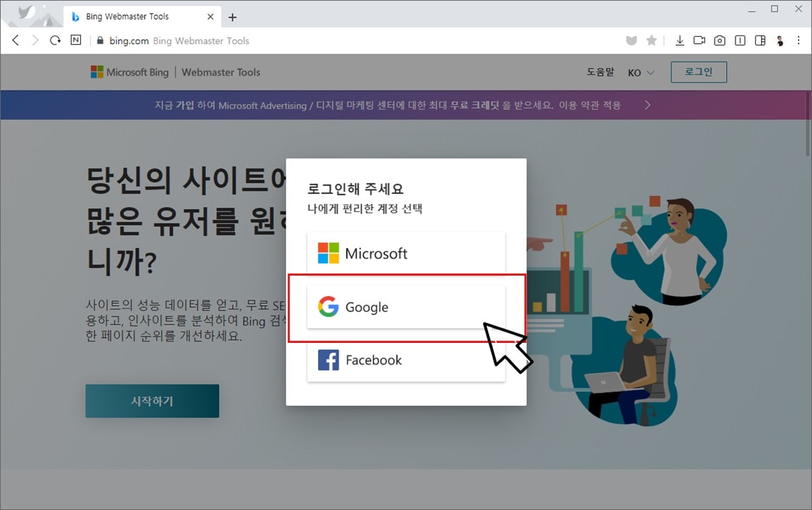Open the Microsoft Advertising promo banner text
Image resolution: width=812 pixels, height=510 pixels.
pyautogui.click(x=388, y=105)
